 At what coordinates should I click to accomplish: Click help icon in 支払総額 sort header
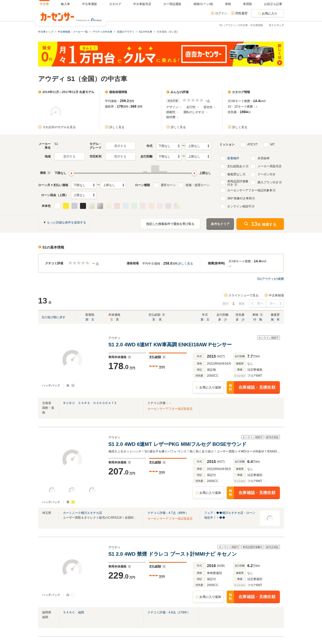164,315
